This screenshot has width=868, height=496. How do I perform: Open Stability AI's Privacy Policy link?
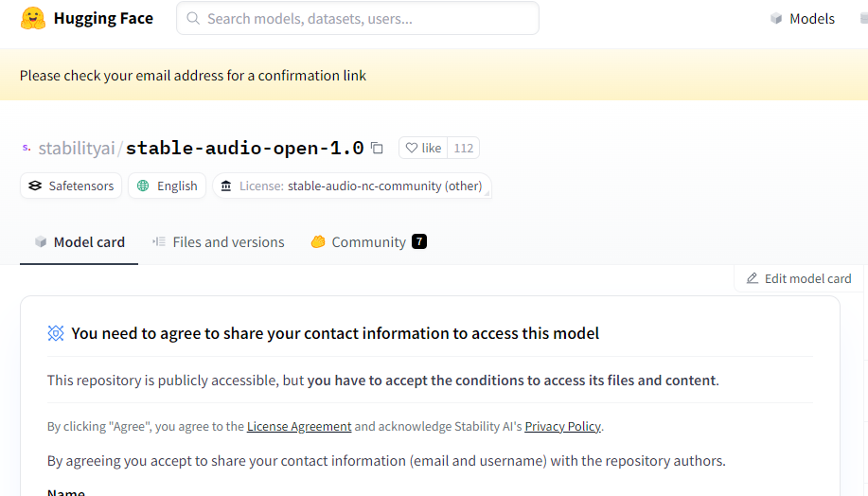coord(562,426)
